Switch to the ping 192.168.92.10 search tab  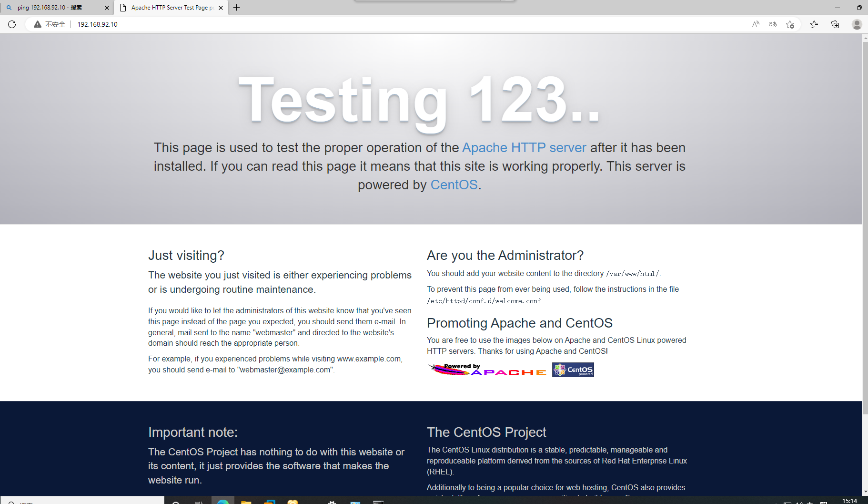pos(57,8)
